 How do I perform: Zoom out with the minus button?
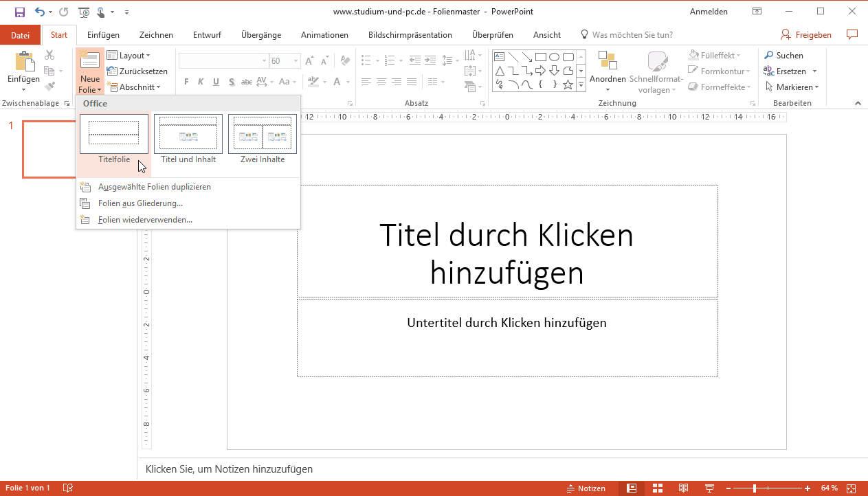point(728,488)
